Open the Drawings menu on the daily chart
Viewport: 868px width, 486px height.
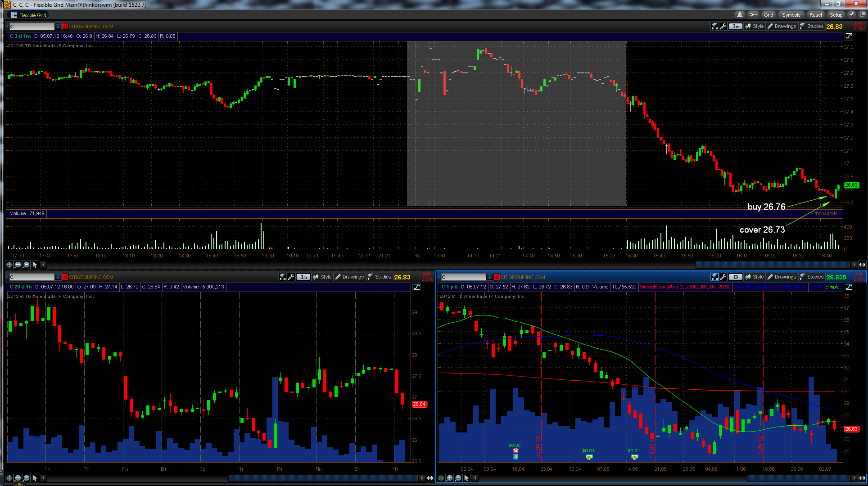pyautogui.click(x=782, y=277)
